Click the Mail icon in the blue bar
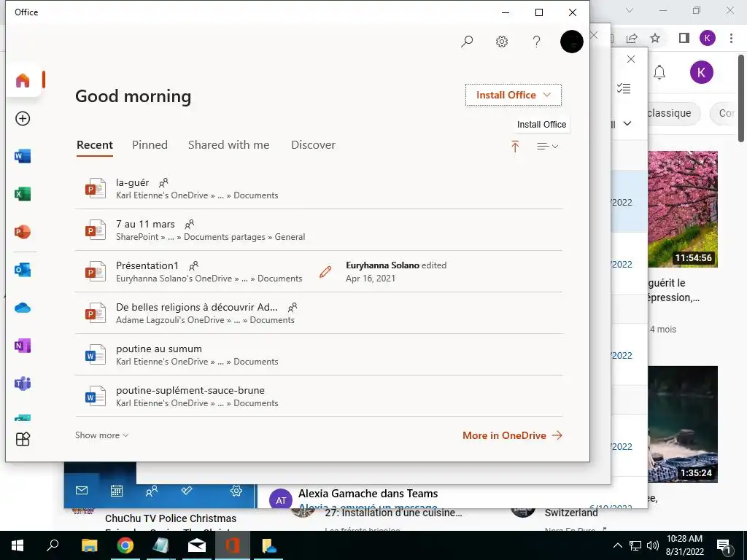 tap(82, 491)
